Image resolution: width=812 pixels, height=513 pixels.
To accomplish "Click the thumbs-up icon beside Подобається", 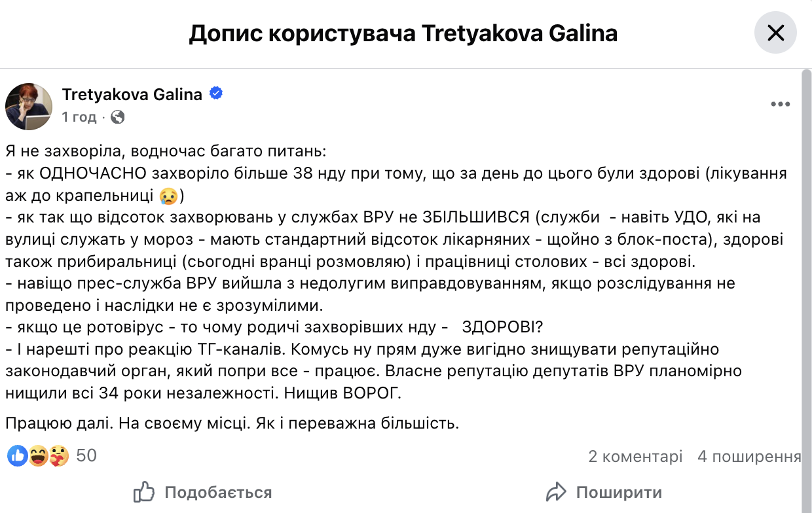I will [x=143, y=492].
